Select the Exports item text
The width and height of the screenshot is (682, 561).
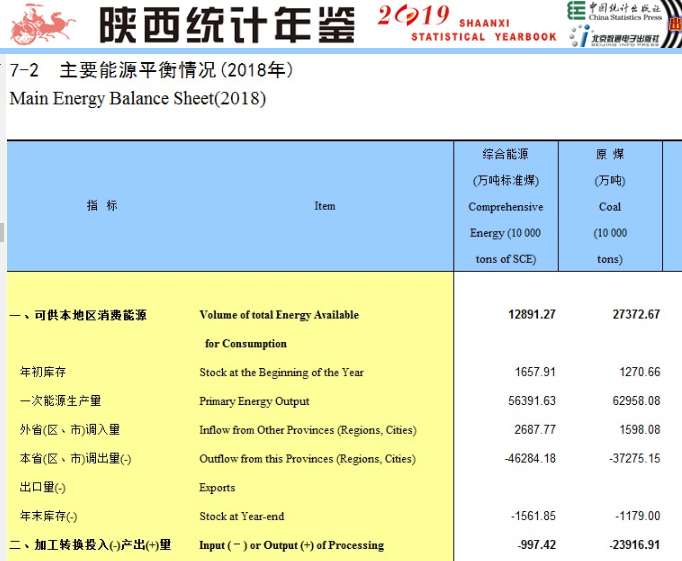217,488
